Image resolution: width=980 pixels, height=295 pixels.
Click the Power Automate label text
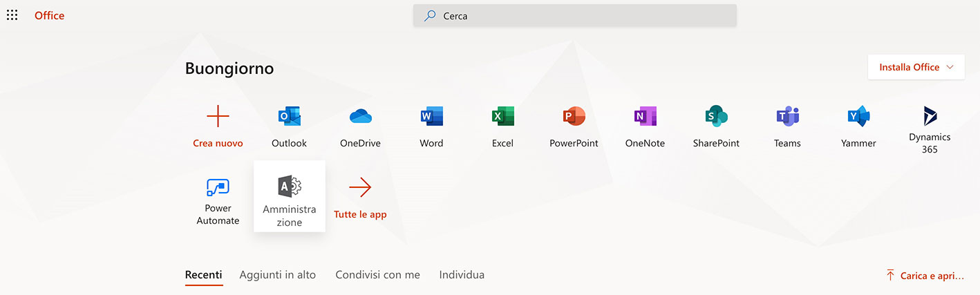[x=218, y=215]
